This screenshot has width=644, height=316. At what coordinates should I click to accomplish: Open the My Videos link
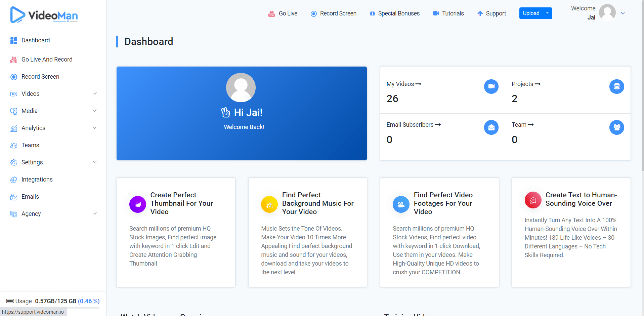point(404,84)
